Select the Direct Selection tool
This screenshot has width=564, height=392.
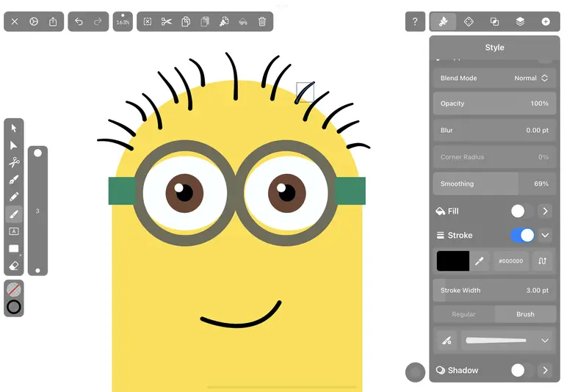(x=14, y=145)
